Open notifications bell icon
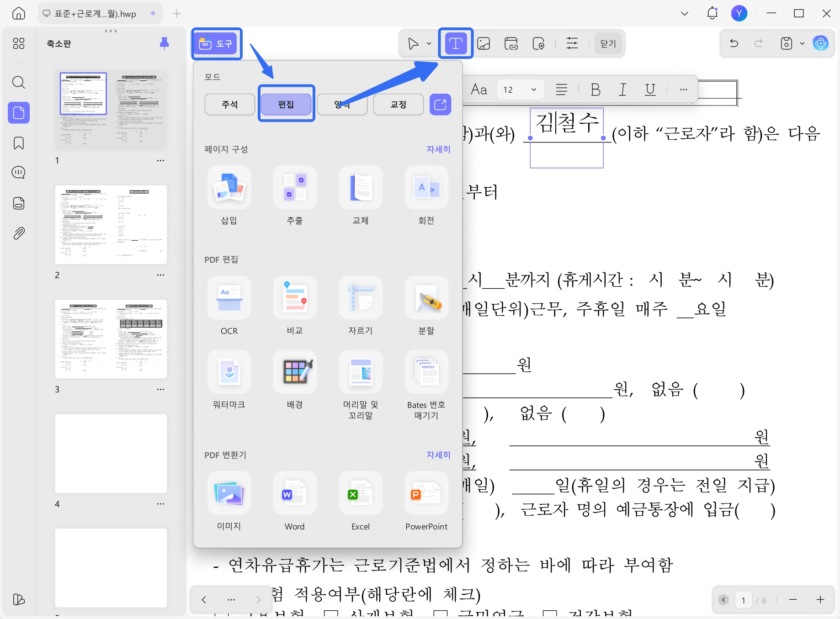Viewport: 840px width, 619px height. [712, 13]
